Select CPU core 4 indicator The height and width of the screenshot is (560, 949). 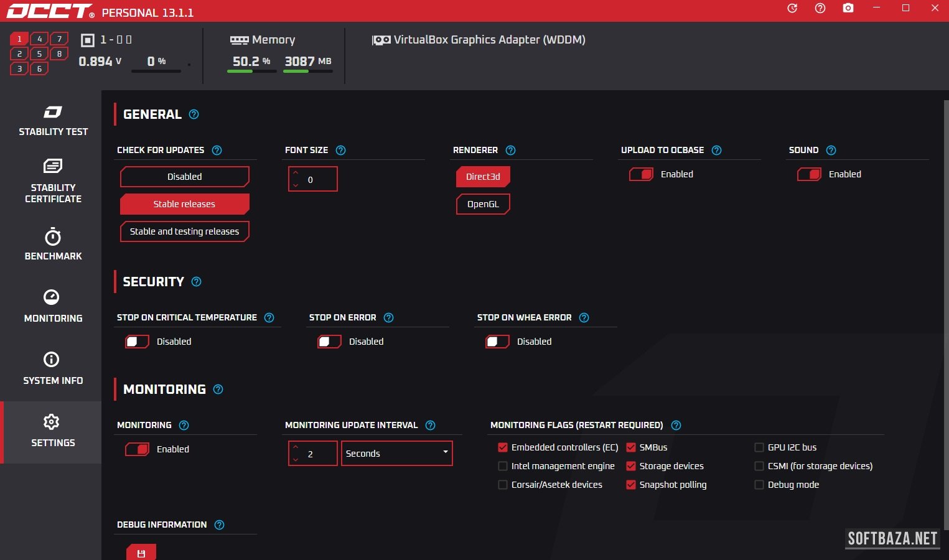click(39, 39)
